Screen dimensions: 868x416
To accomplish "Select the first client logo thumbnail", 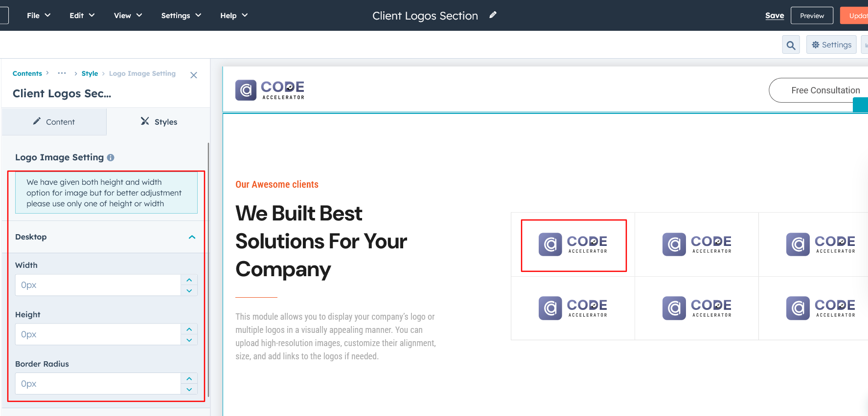I will pyautogui.click(x=573, y=245).
